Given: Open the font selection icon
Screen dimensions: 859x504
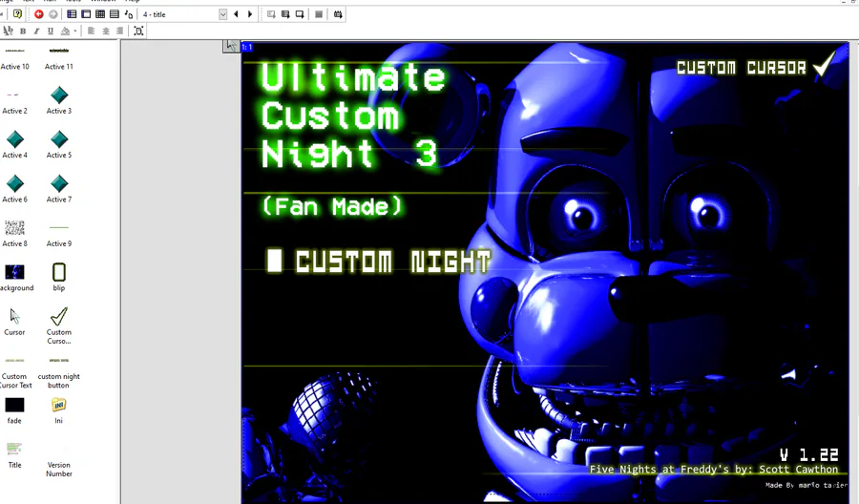Looking at the screenshot, I should coord(9,31).
